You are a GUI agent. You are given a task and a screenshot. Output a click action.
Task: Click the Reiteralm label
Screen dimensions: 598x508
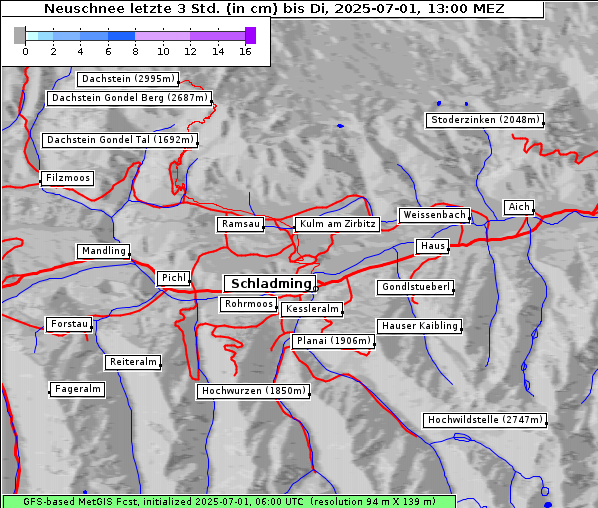133,362
